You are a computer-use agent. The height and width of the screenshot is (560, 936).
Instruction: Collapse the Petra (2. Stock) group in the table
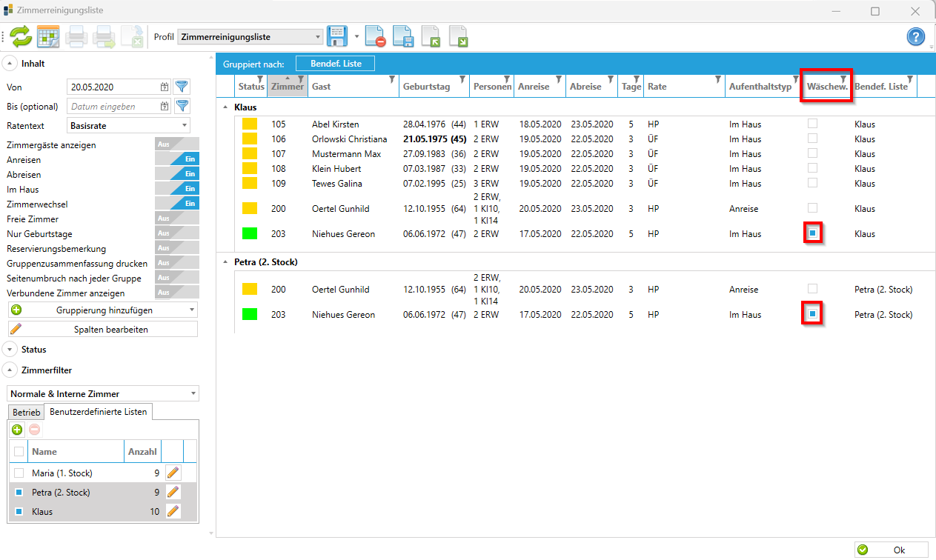[x=226, y=262]
